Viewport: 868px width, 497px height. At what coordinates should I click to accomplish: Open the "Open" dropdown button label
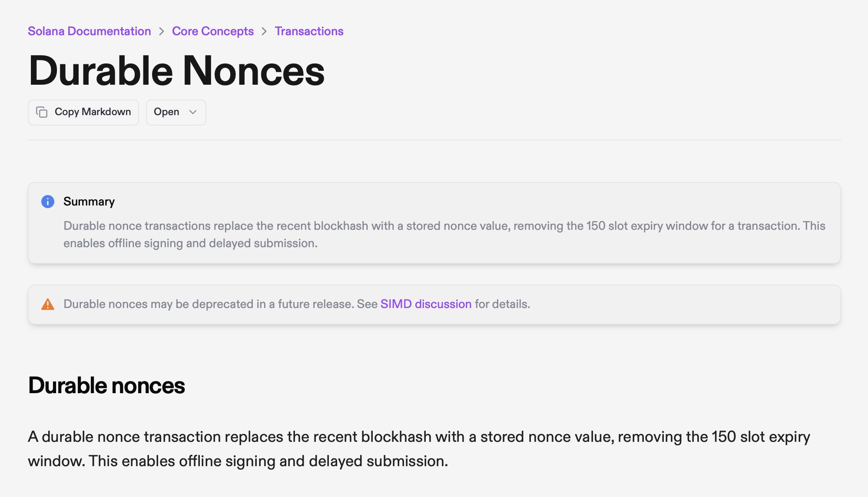[166, 112]
